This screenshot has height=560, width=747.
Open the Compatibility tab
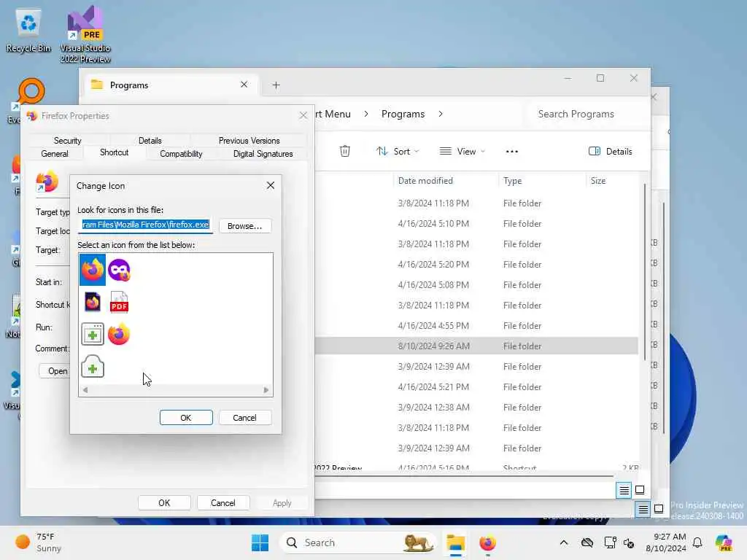pos(181,154)
